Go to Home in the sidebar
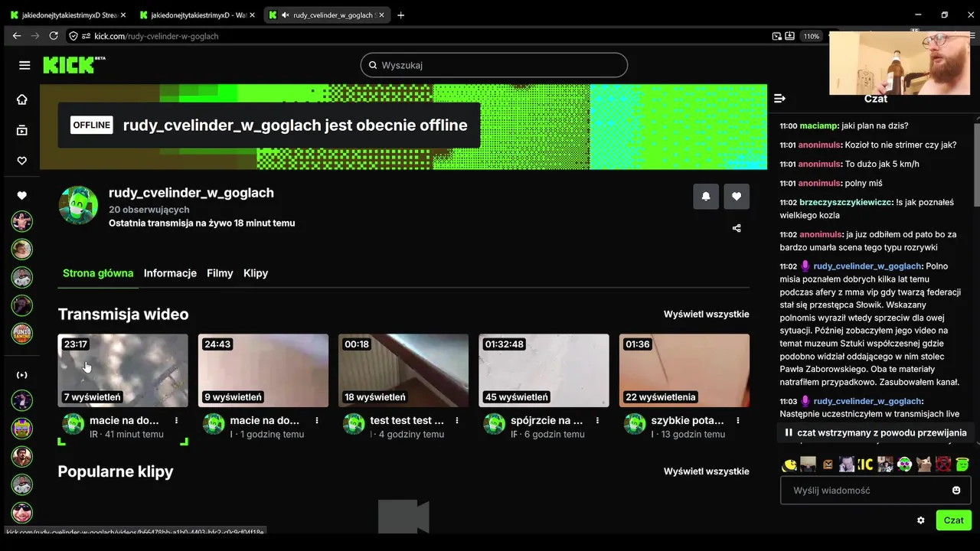980x551 pixels. coord(22,99)
